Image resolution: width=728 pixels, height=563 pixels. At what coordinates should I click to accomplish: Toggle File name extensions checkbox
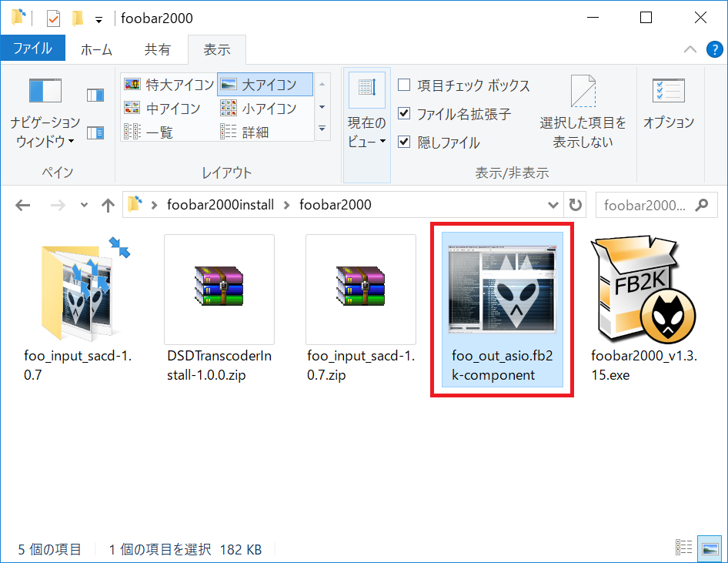coord(404,113)
